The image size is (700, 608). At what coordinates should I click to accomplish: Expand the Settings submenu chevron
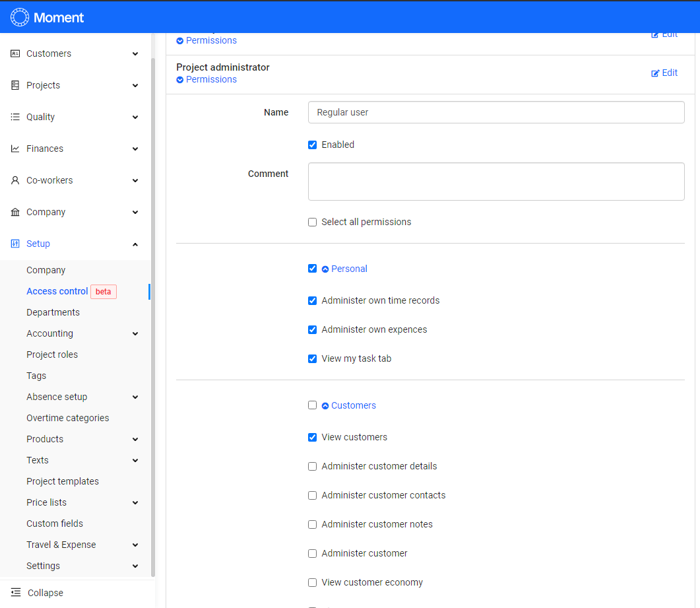135,566
